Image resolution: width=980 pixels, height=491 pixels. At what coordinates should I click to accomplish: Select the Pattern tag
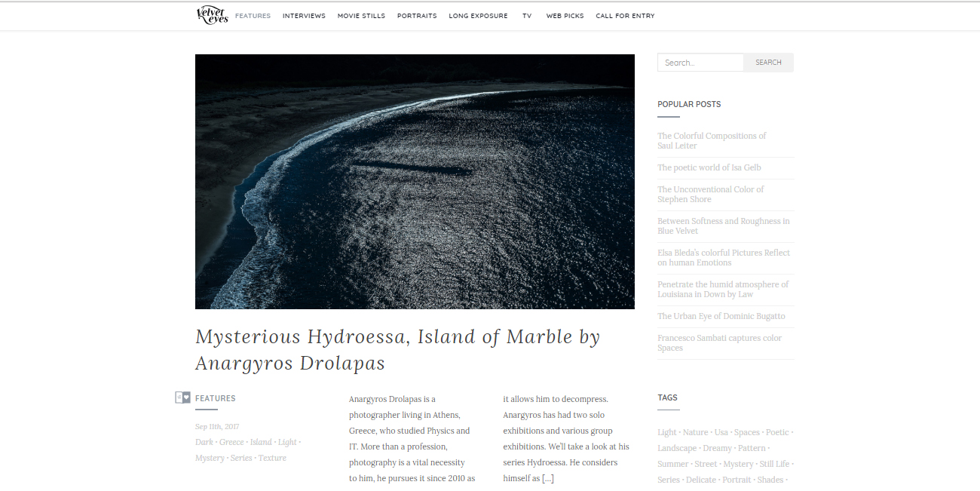(x=752, y=448)
